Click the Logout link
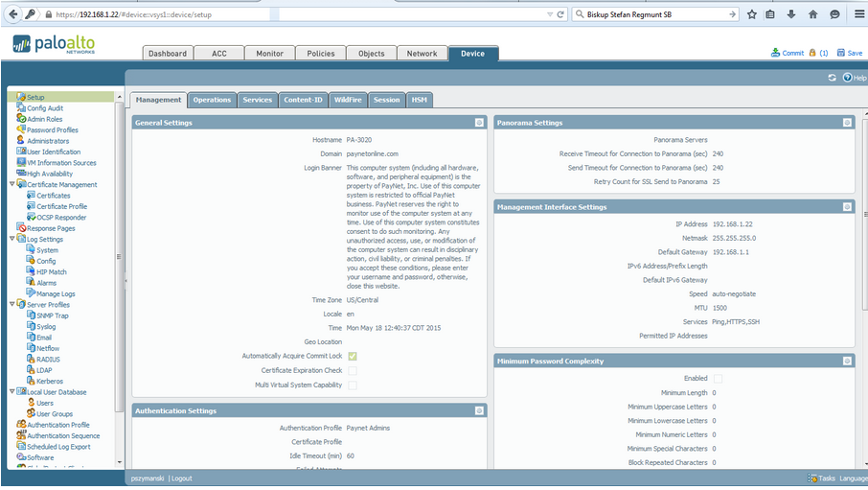Screen dimensions: 868x490 tap(182, 478)
